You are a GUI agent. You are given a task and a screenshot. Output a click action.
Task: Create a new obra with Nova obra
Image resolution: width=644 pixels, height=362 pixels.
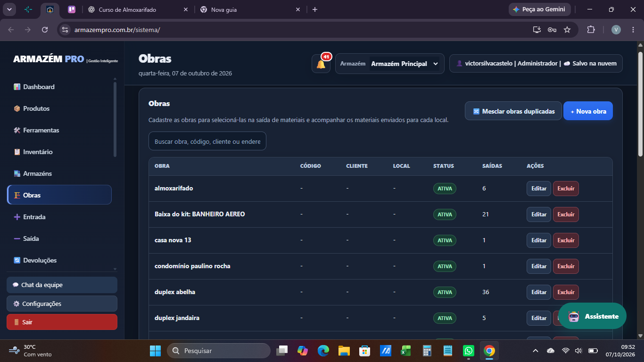588,111
